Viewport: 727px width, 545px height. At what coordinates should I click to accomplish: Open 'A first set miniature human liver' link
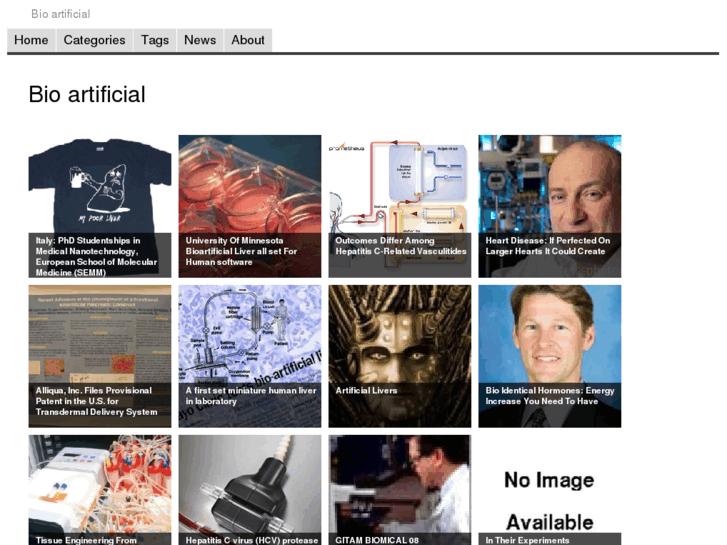[251, 396]
